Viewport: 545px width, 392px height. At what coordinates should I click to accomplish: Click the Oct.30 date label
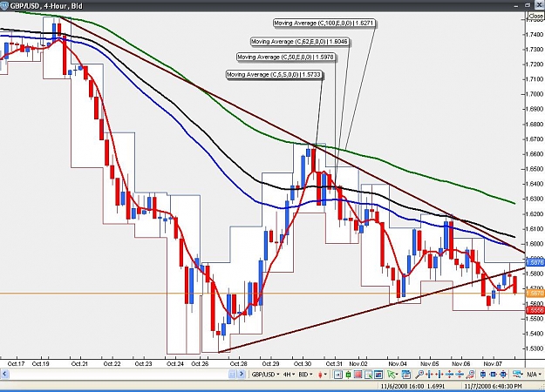pyautogui.click(x=303, y=364)
